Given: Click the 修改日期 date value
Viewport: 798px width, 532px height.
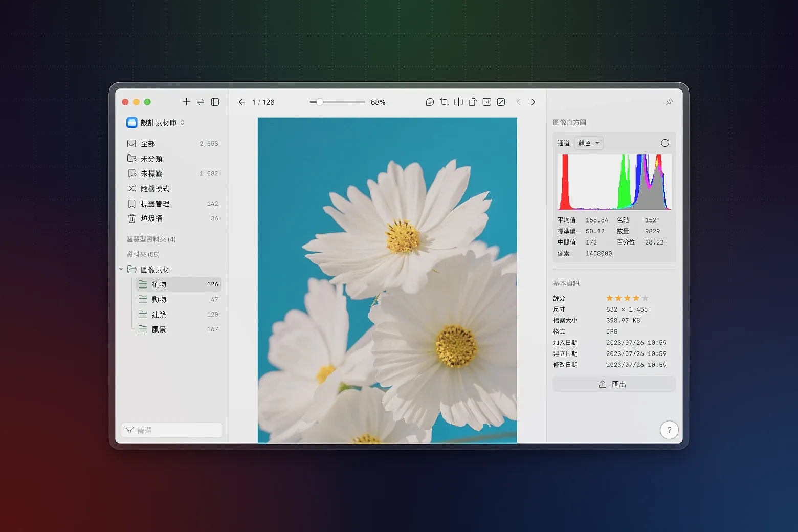Looking at the screenshot, I should [636, 365].
